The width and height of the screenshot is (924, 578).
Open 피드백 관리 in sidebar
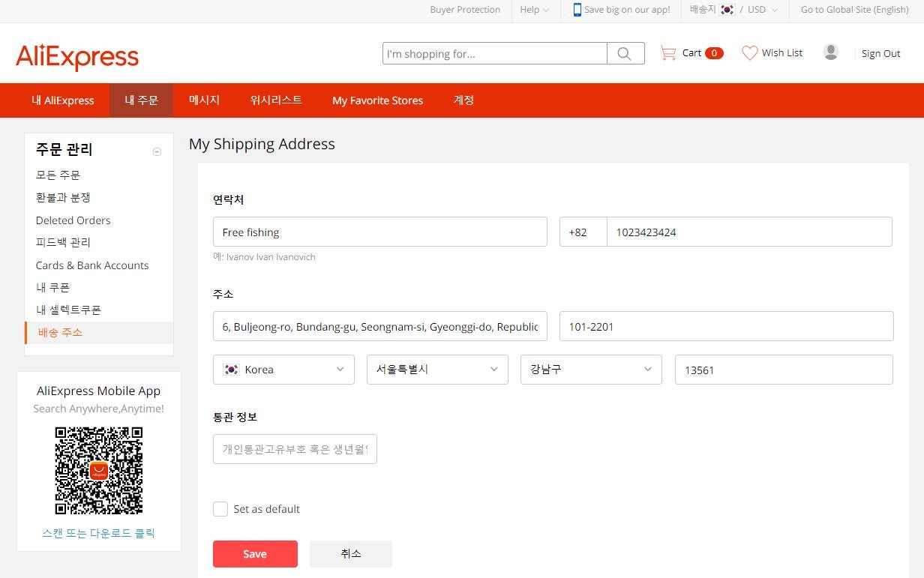click(63, 242)
